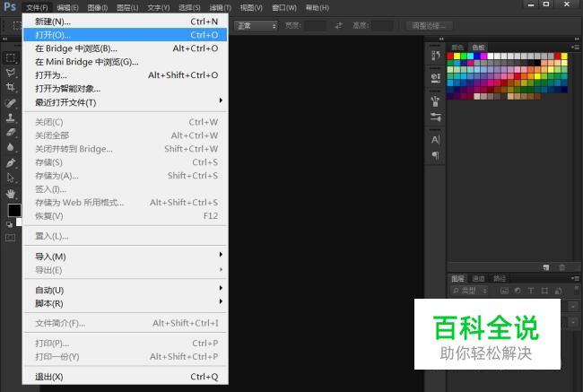Open the Layers panel options menu
The image size is (583, 392).
coord(576,278)
